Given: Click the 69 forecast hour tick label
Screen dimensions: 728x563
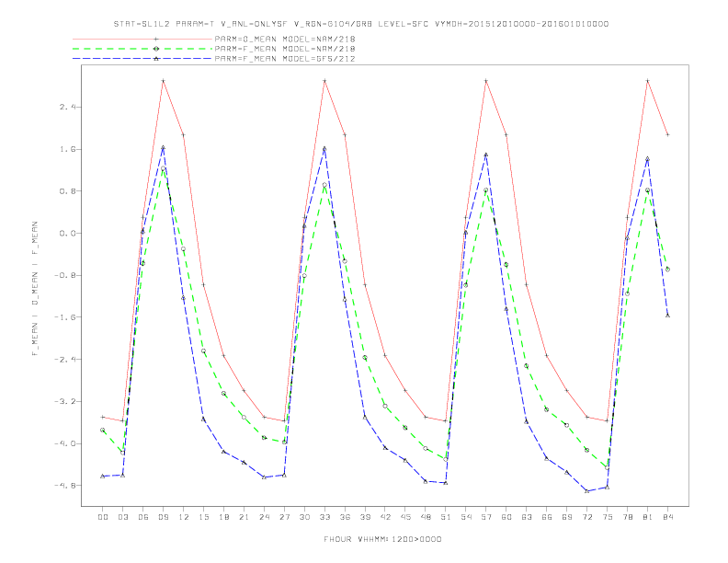Looking at the screenshot, I should coord(567,517).
